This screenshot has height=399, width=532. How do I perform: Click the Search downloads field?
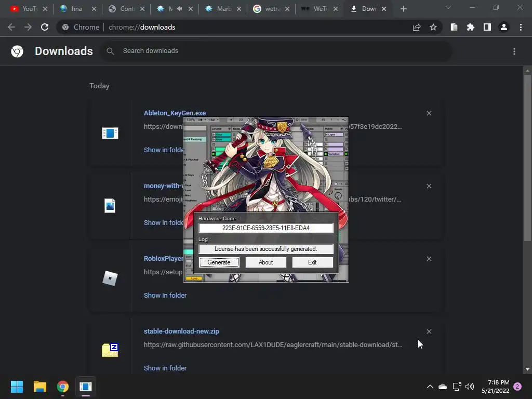click(x=275, y=51)
